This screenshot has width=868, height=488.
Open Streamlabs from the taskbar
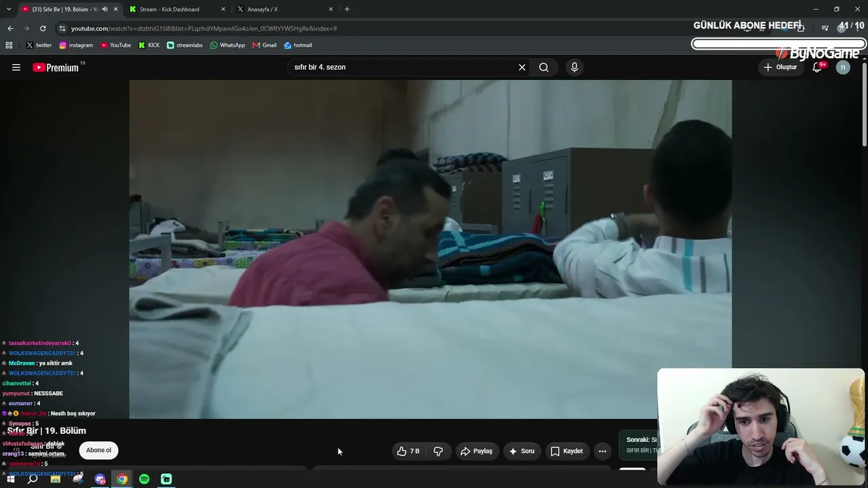click(166, 479)
